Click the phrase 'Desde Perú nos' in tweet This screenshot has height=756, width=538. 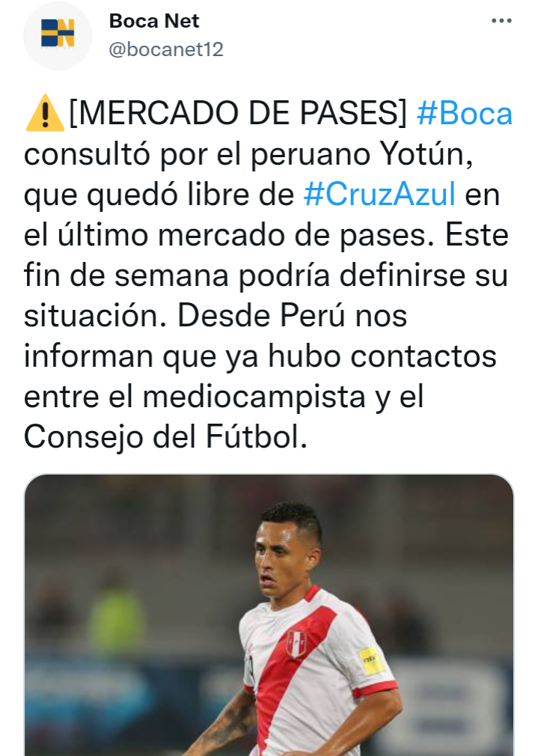tap(293, 316)
